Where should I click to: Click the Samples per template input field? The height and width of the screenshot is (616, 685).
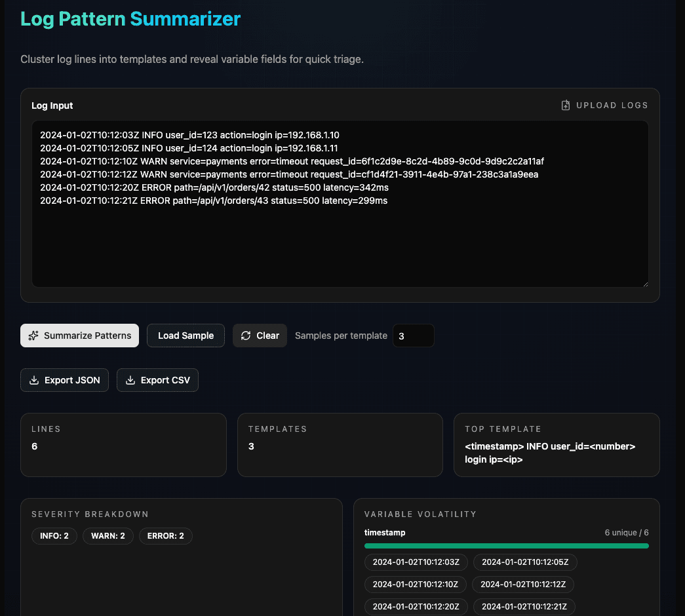coord(413,335)
